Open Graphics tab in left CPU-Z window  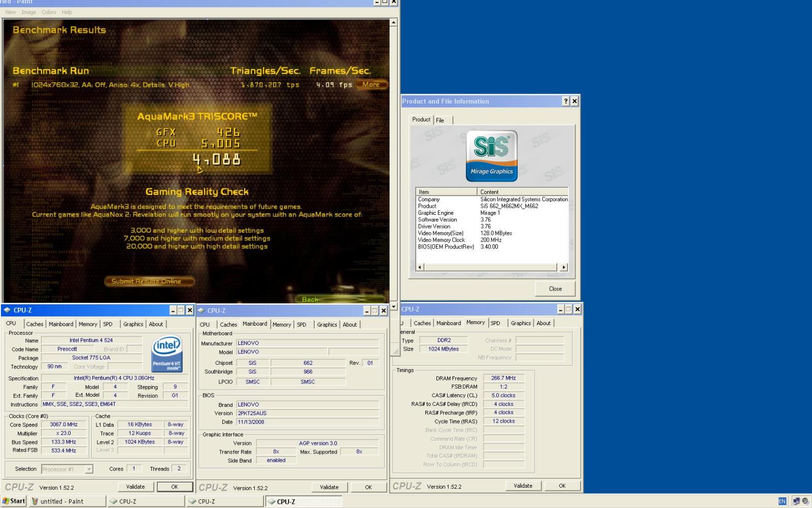pyautogui.click(x=133, y=324)
